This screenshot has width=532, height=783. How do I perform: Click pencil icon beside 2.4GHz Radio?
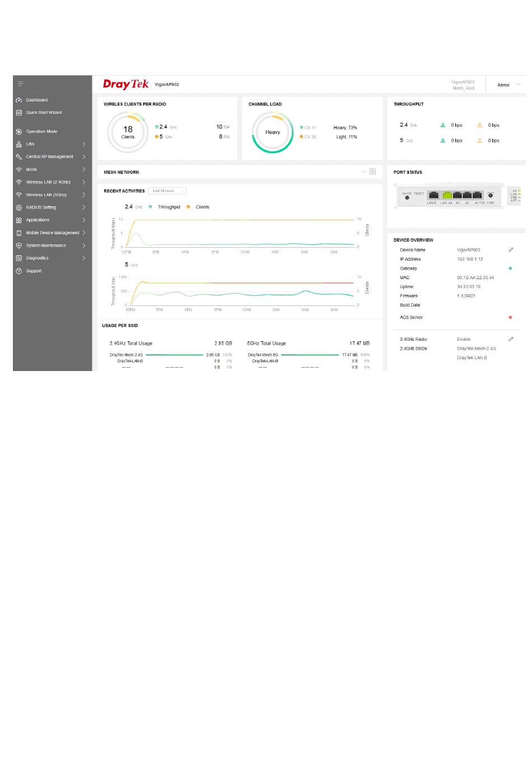tap(510, 339)
